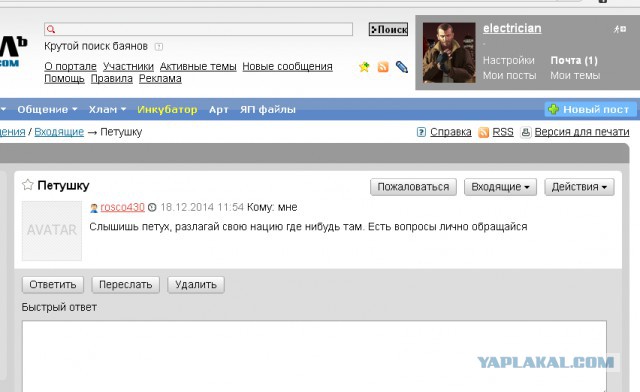Focus the top search input field
This screenshot has width=640, height=392.
pyautogui.click(x=198, y=29)
